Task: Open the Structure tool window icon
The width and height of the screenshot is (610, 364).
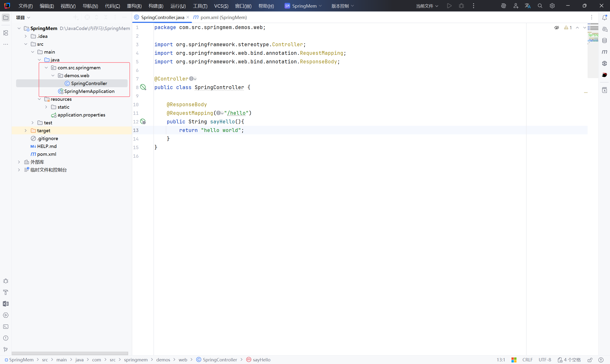Action: click(6, 33)
